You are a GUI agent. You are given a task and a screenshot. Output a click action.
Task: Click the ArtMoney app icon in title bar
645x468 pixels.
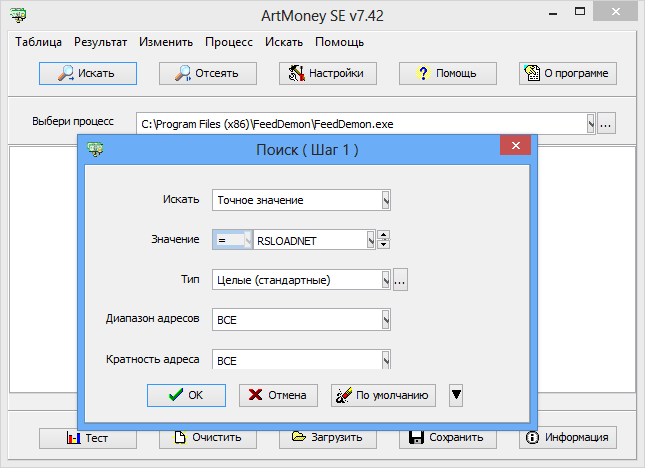pos(18,15)
